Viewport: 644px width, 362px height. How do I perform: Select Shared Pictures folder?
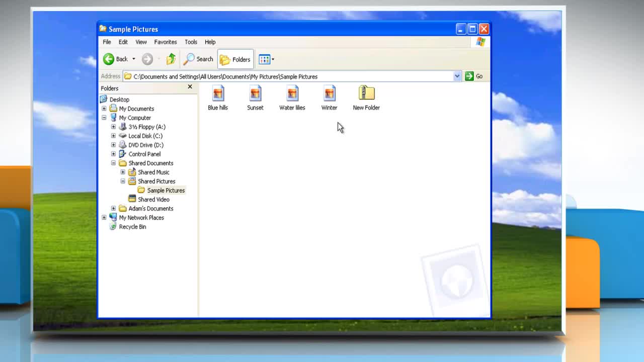pyautogui.click(x=156, y=181)
